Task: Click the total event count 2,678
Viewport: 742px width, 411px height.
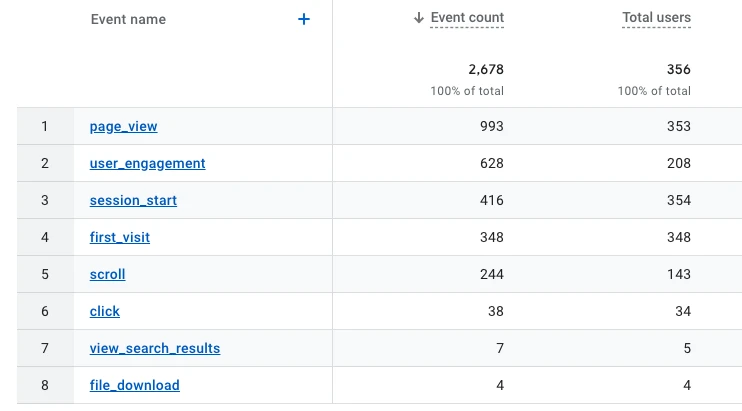Action: tap(485, 70)
